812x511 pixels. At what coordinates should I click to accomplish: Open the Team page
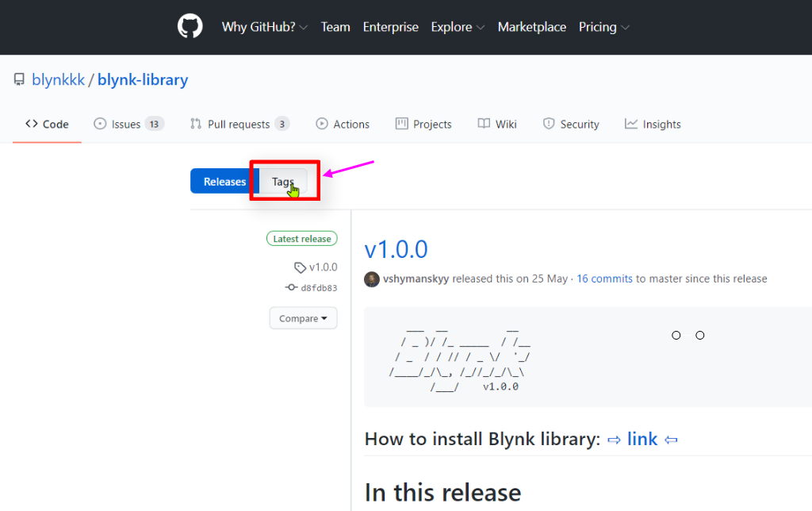click(335, 27)
